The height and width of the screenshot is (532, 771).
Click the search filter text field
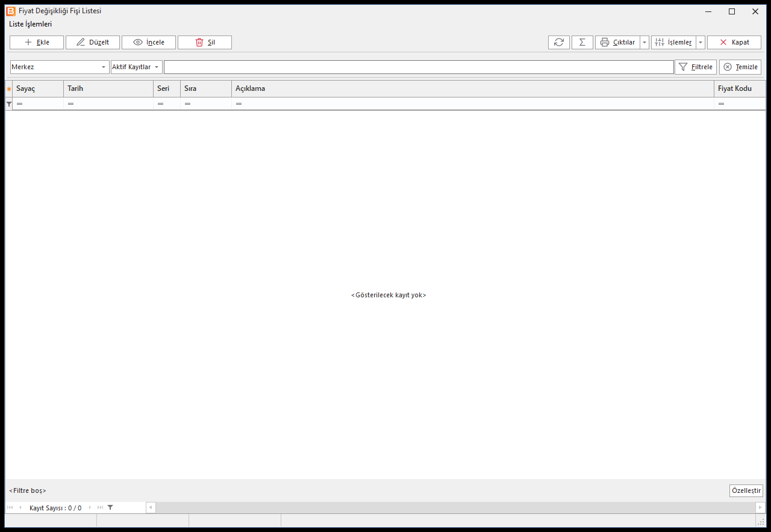click(419, 67)
